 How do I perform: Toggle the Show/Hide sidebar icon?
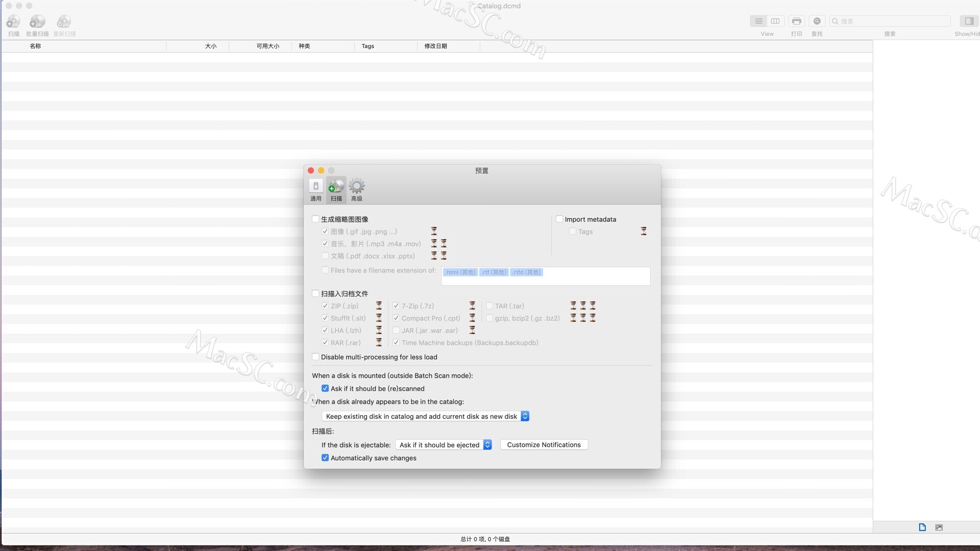tap(969, 21)
